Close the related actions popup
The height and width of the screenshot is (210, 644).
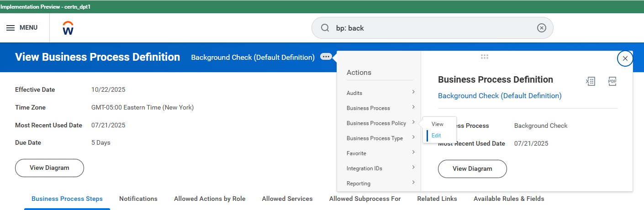click(625, 58)
